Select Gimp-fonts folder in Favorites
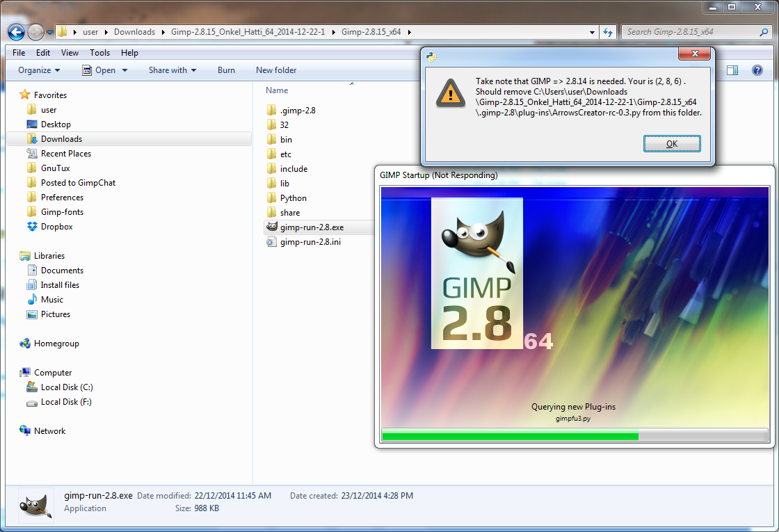This screenshot has height=532, width=779. coord(62,211)
